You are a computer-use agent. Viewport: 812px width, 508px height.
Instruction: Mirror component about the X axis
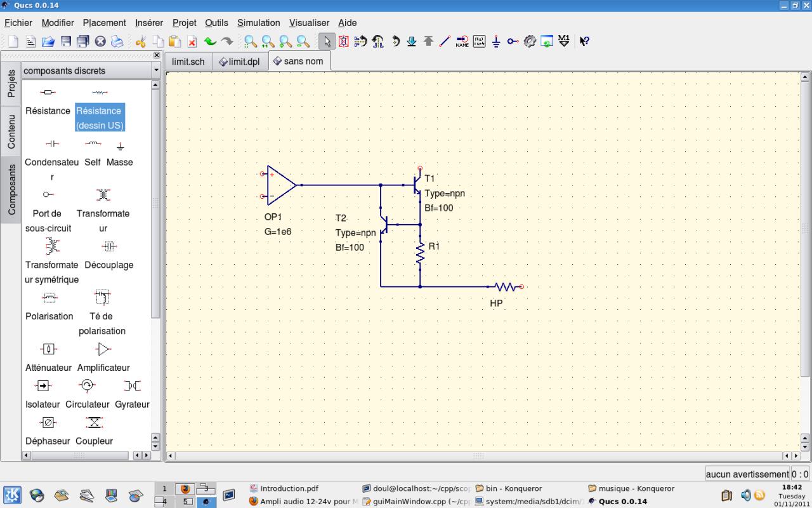(x=360, y=41)
